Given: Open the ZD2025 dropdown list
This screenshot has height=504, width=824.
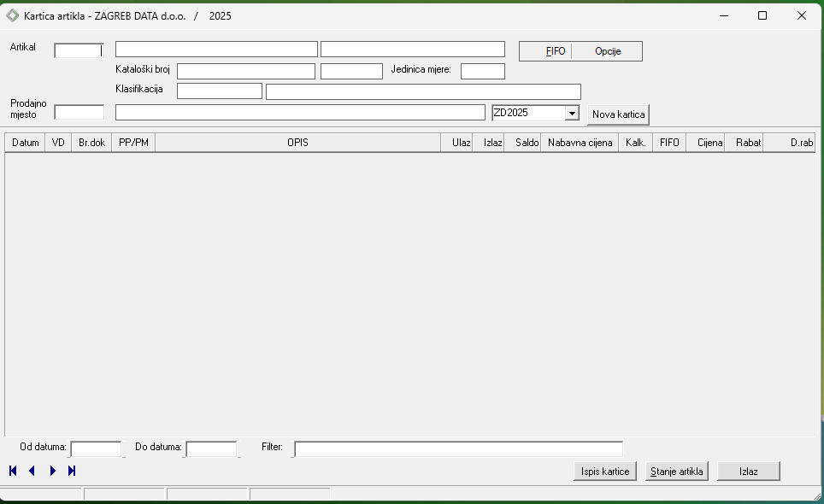Looking at the screenshot, I should (x=572, y=114).
